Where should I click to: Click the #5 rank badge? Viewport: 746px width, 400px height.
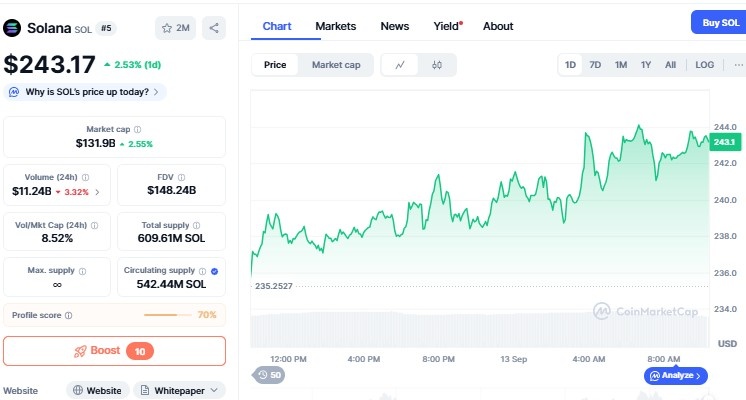click(x=106, y=28)
